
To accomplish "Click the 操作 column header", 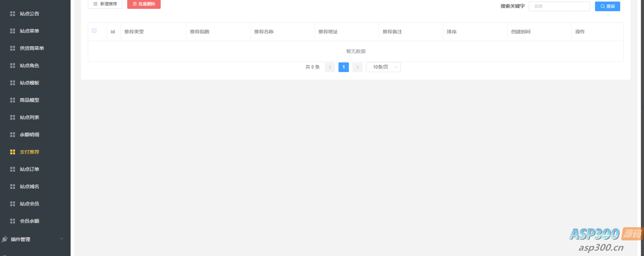I will pyautogui.click(x=580, y=32).
